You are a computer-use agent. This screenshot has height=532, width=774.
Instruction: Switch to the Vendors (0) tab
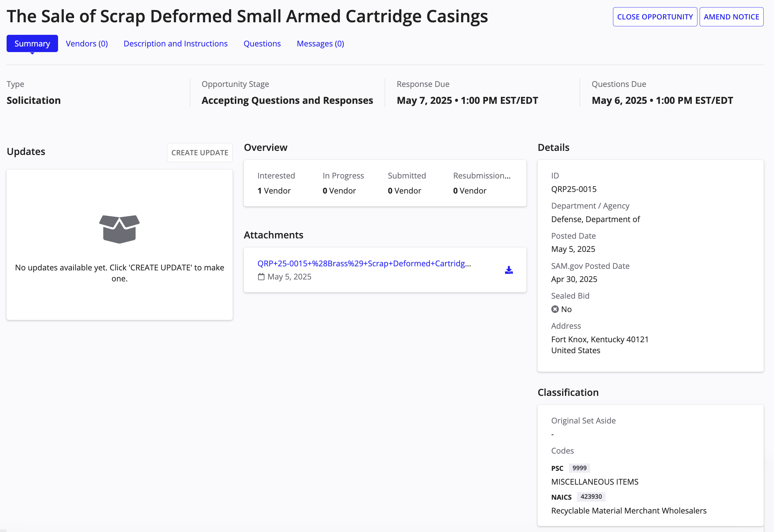tap(87, 44)
